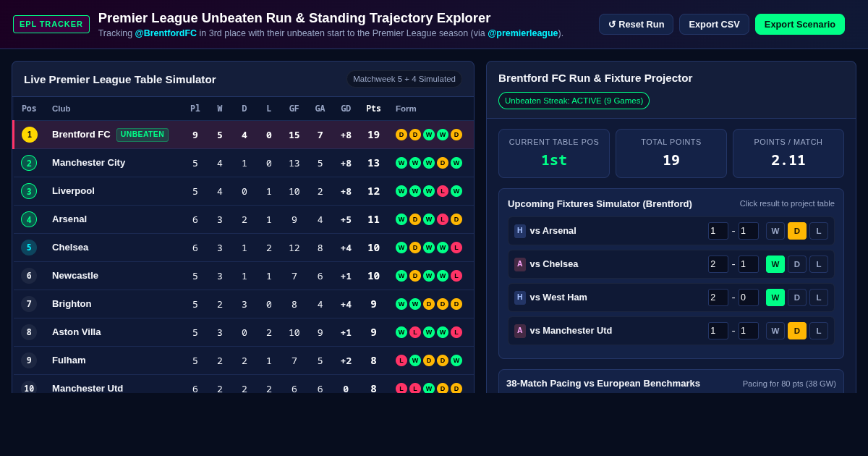This screenshot has width=868, height=456.
Task: Click opponent goals field in West Ham fixture
Action: [x=749, y=297]
